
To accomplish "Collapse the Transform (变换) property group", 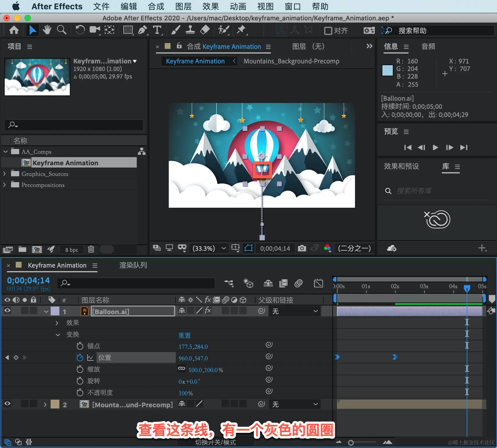I will click(58, 335).
